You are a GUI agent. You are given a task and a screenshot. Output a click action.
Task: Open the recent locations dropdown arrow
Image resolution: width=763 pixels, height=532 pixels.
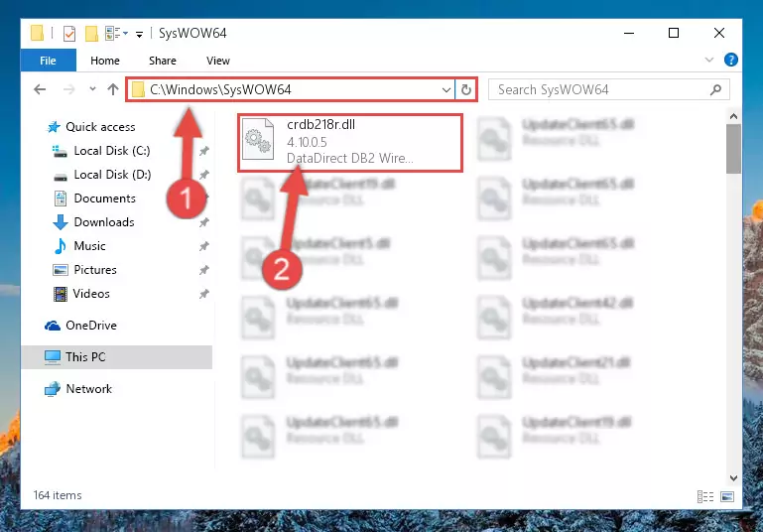coord(92,89)
